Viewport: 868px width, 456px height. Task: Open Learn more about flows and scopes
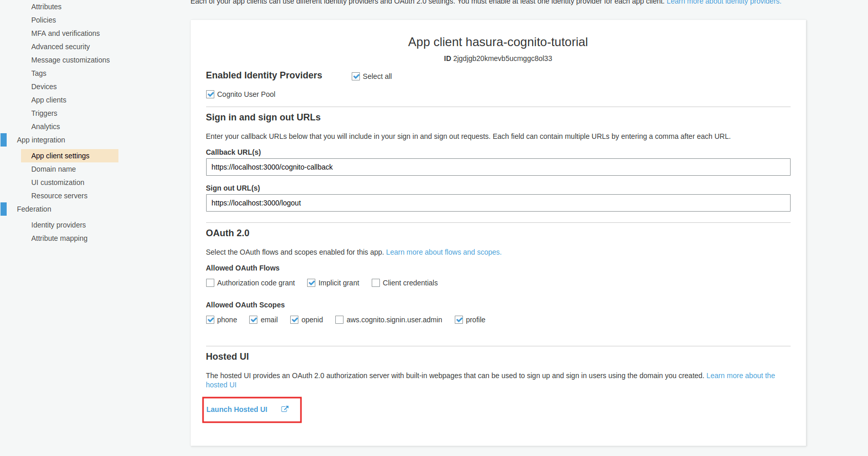[x=443, y=252]
